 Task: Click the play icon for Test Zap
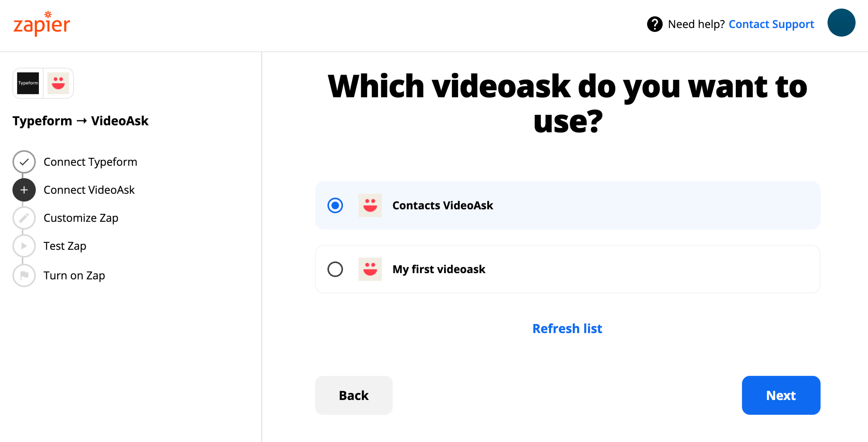24,246
